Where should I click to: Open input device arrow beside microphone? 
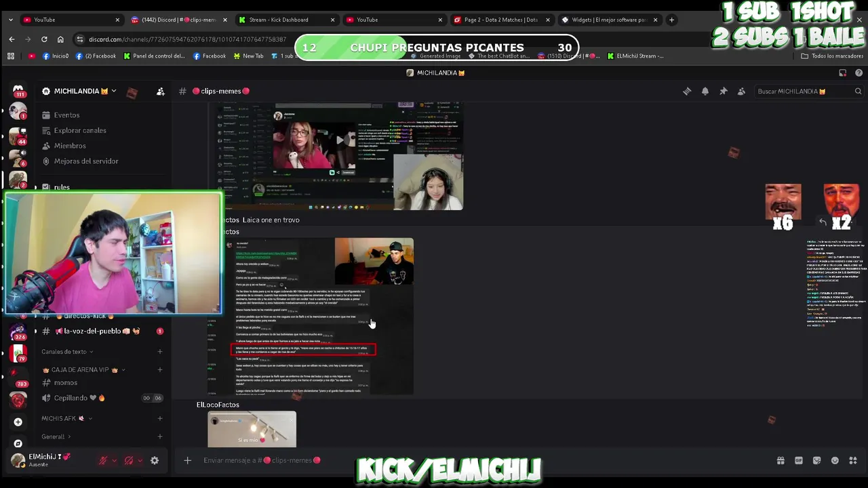pos(114,460)
